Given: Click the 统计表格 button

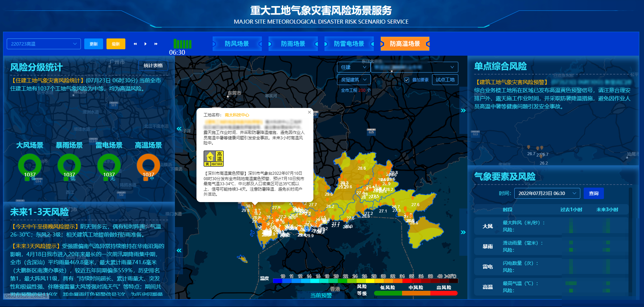Looking at the screenshot, I should coord(153,65).
